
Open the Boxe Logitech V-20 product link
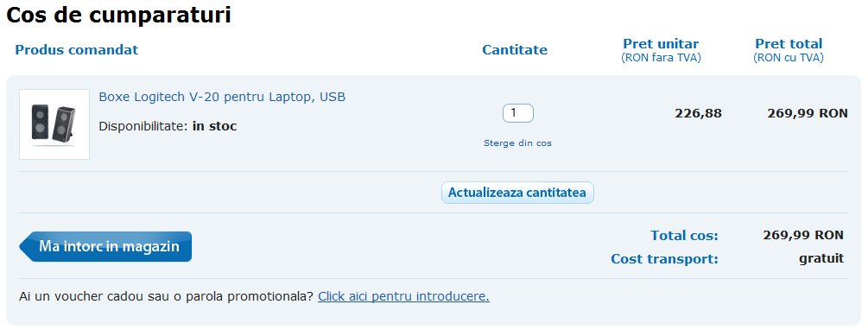point(222,97)
